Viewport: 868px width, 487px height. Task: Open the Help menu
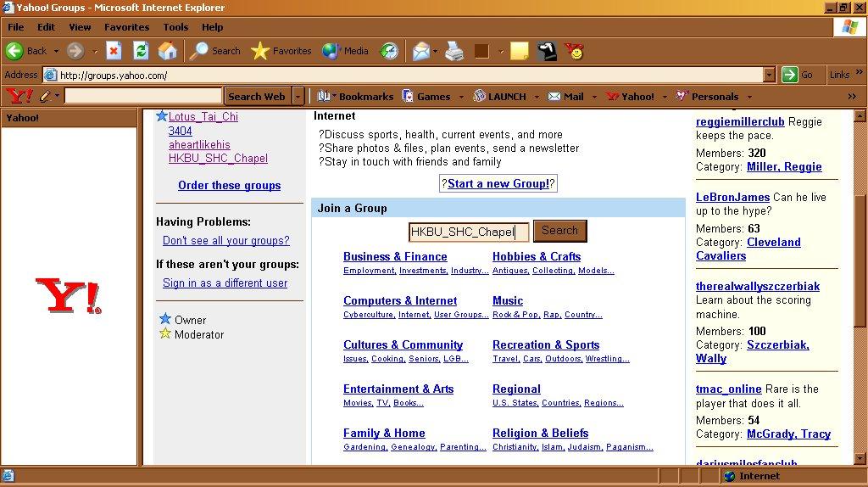click(212, 26)
